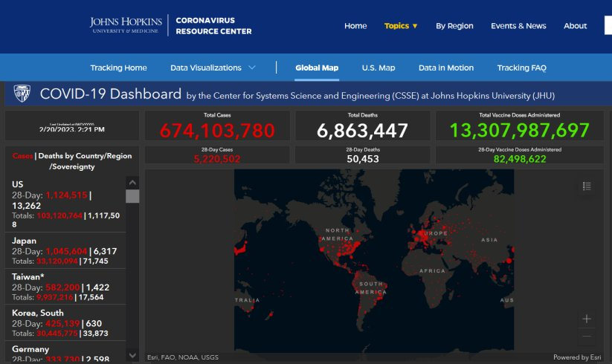The height and width of the screenshot is (364, 612).
Task: Expand the Data Visualizations dropdown
Action: [213, 68]
